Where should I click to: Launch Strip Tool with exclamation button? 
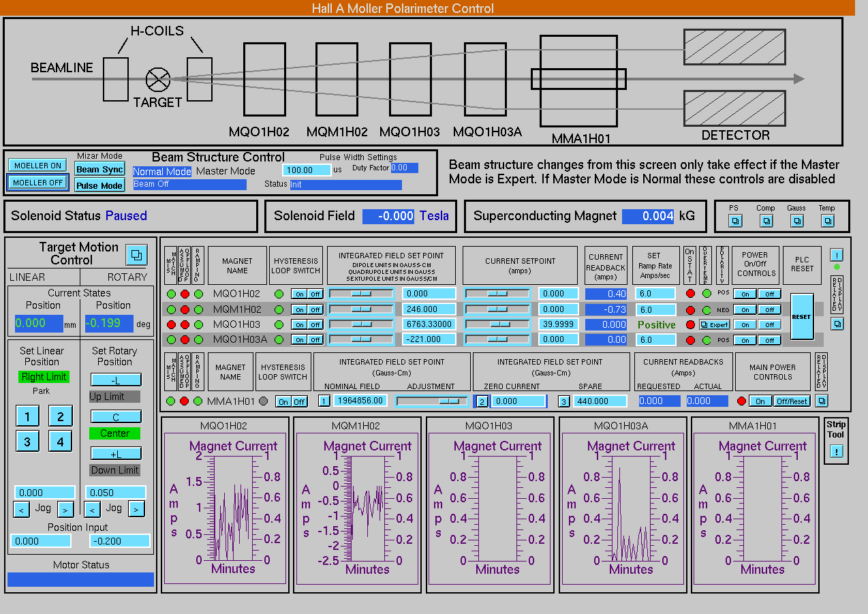tap(836, 451)
